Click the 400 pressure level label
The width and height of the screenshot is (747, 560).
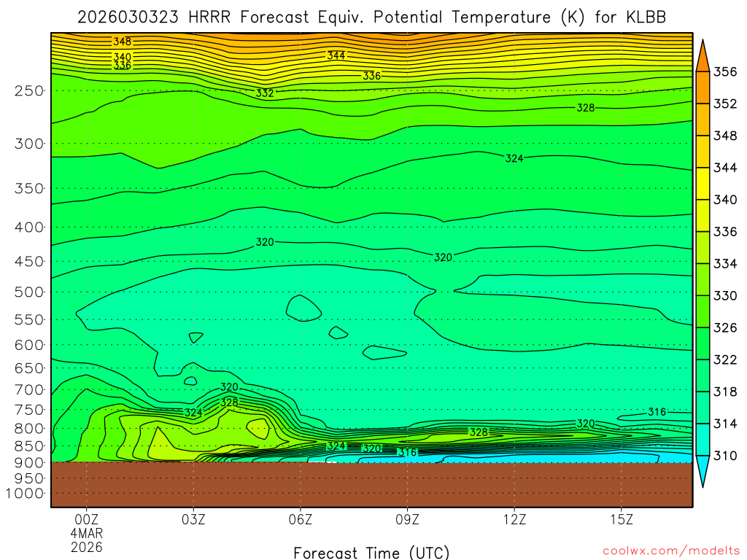pyautogui.click(x=29, y=227)
